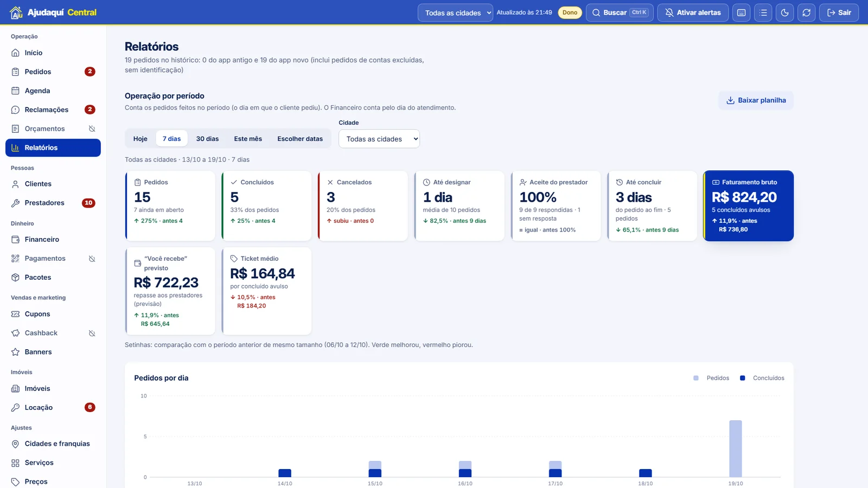868x488 pixels.
Task: Open Cashback in the sidebar
Action: pyautogui.click(x=53, y=333)
